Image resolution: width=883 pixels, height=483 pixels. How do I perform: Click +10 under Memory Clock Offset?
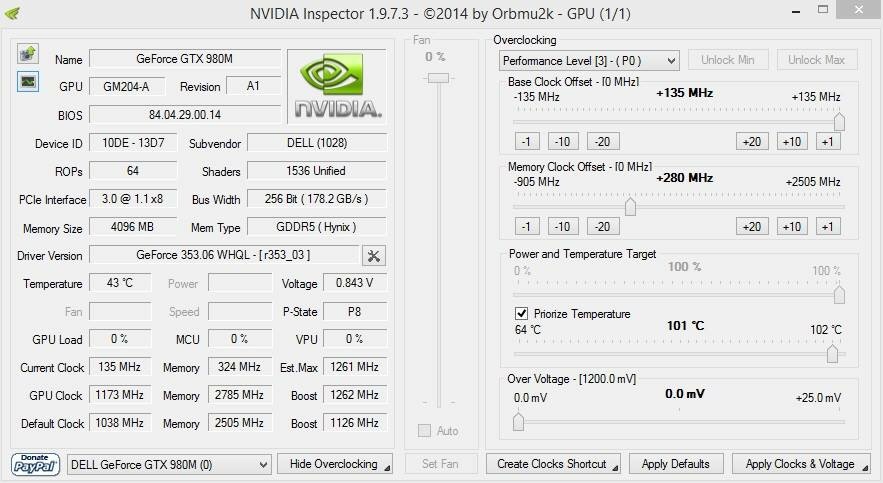pos(792,226)
